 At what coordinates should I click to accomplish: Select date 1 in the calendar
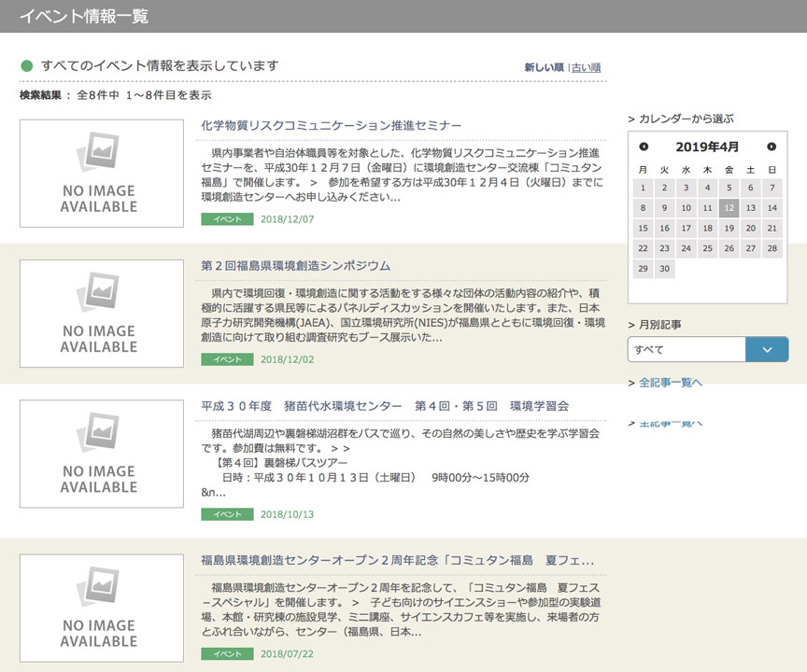pyautogui.click(x=643, y=188)
